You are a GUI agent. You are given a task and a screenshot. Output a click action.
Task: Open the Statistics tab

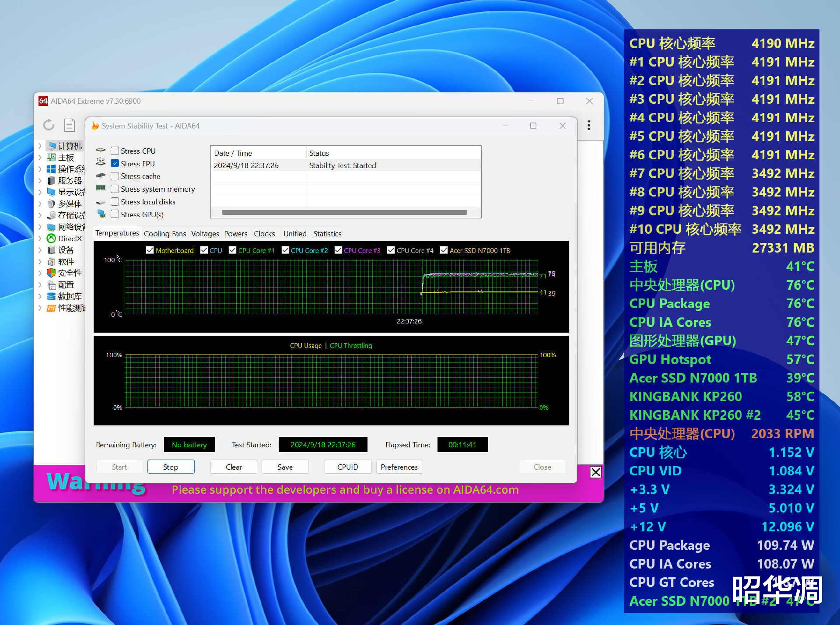[x=327, y=234]
